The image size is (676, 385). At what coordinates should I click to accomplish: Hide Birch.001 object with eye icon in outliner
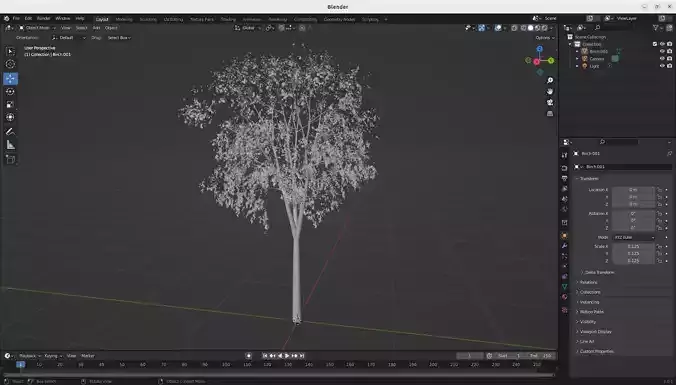coord(662,51)
